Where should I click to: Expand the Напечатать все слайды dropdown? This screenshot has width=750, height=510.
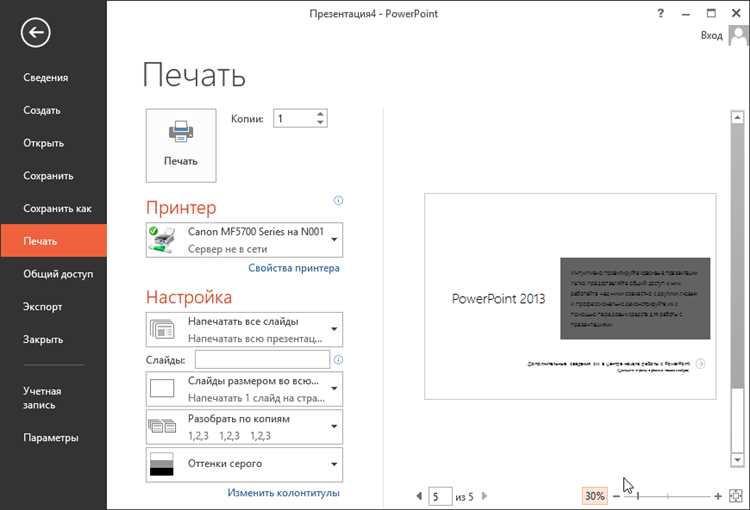click(244, 330)
